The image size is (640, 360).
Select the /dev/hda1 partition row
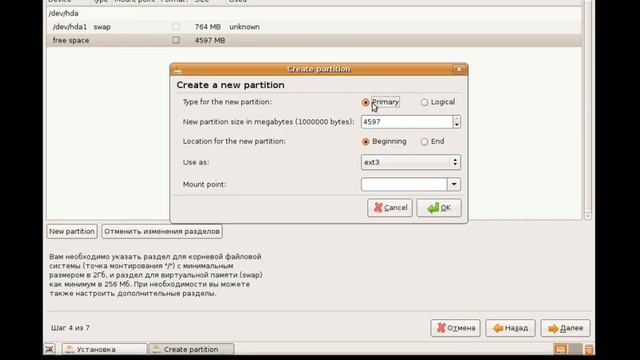coord(314,27)
